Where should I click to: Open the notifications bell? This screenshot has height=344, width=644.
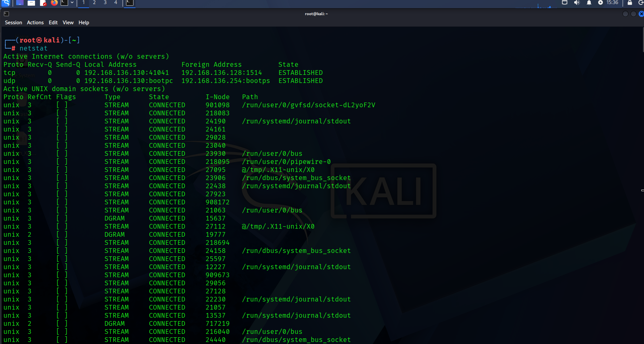589,3
